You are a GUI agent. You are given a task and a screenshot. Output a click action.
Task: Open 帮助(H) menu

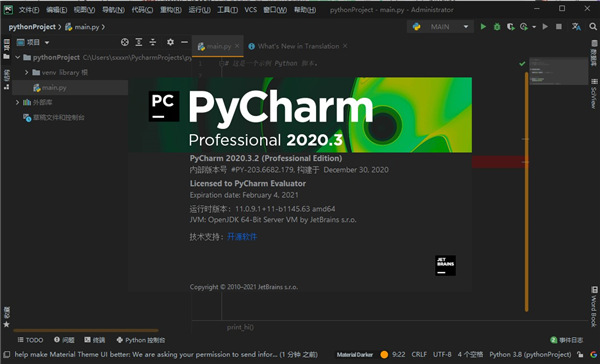click(305, 10)
